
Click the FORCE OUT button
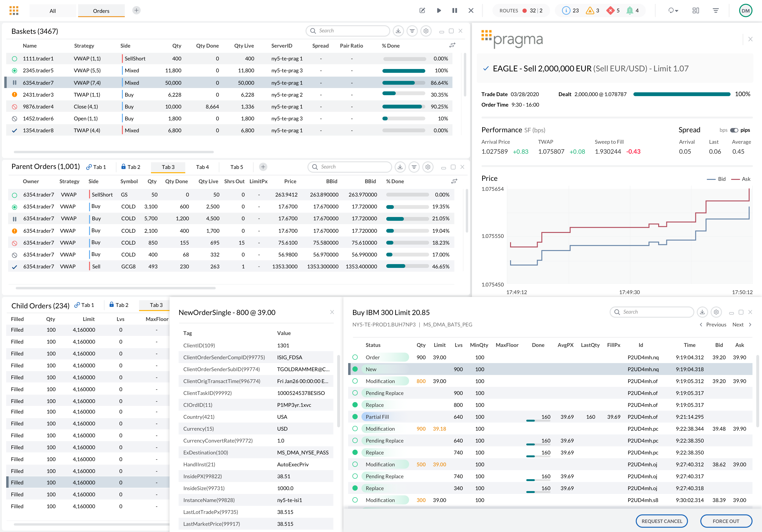[x=726, y=521]
